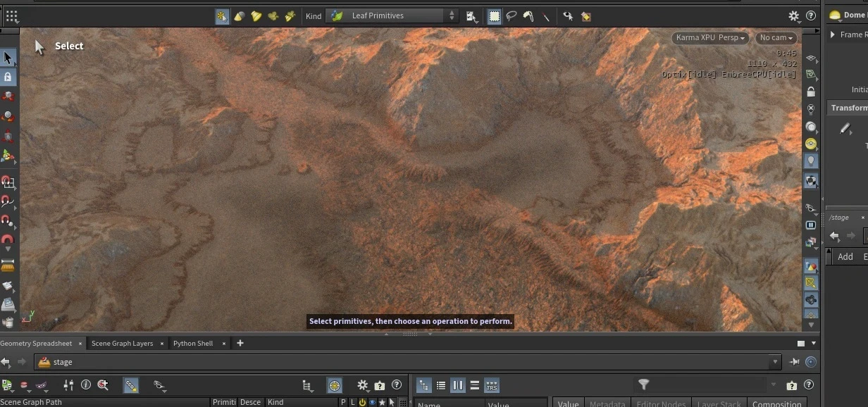Toggle the viewport light bulb lighting button
The height and width of the screenshot is (407, 868).
pyautogui.click(x=811, y=161)
